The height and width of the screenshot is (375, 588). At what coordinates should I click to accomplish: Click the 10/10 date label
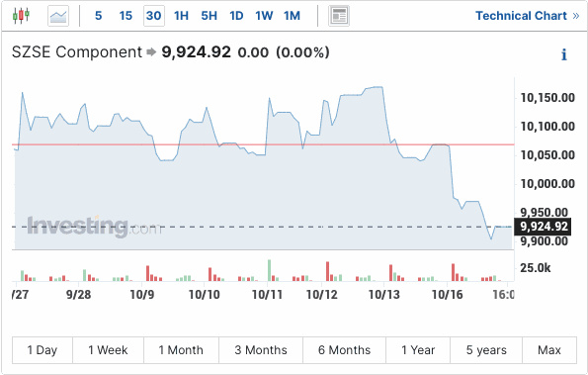click(204, 295)
